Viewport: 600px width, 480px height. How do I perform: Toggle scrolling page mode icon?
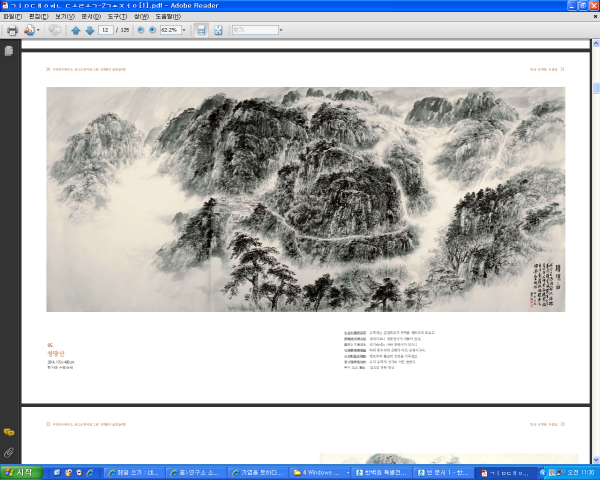(201, 30)
